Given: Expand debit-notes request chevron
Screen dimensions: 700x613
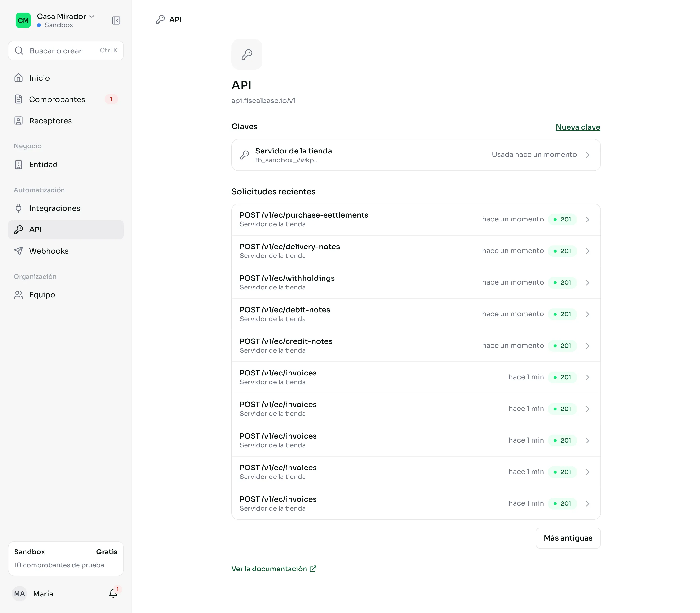Looking at the screenshot, I should 587,314.
